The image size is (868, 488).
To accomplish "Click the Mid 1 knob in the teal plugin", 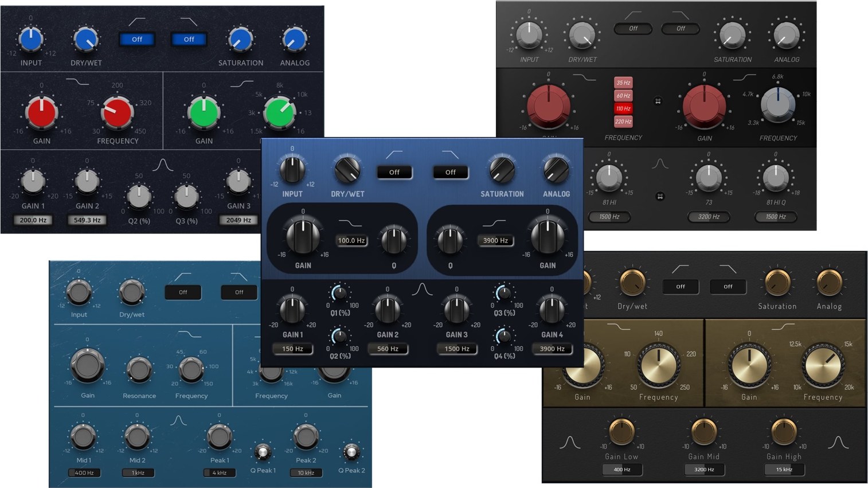I will coord(83,436).
